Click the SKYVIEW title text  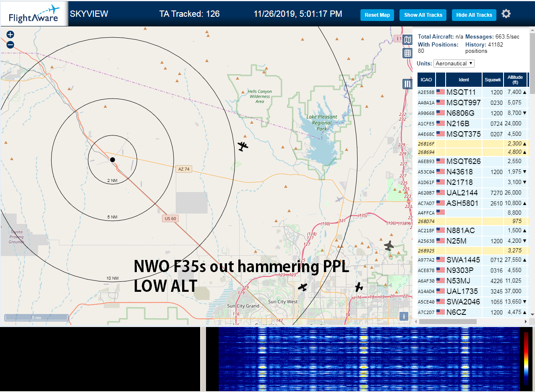pos(89,14)
